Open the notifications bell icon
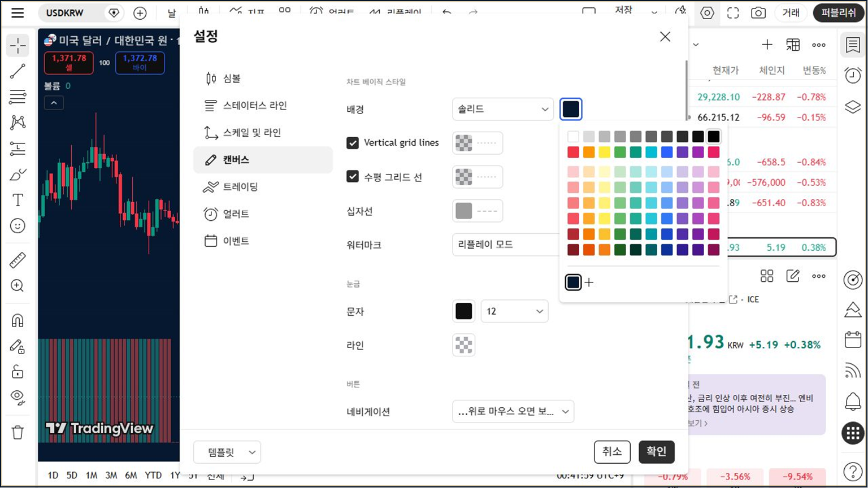This screenshot has height=488, width=868. pos(853,402)
